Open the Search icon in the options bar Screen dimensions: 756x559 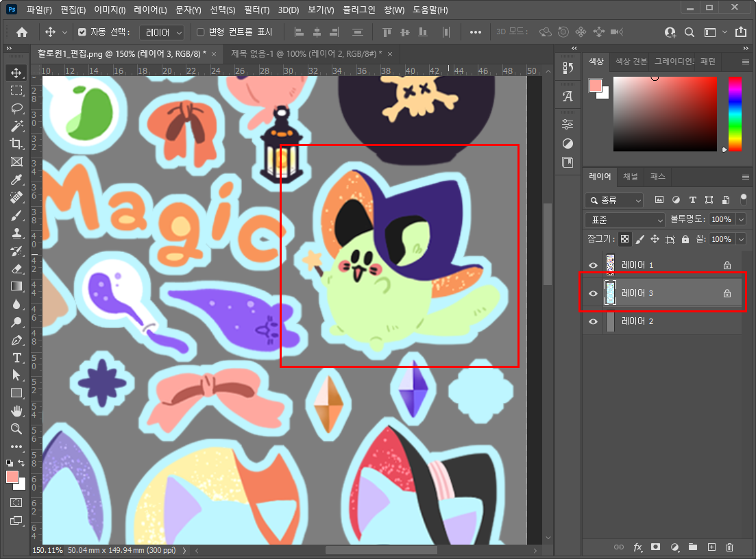(x=690, y=32)
